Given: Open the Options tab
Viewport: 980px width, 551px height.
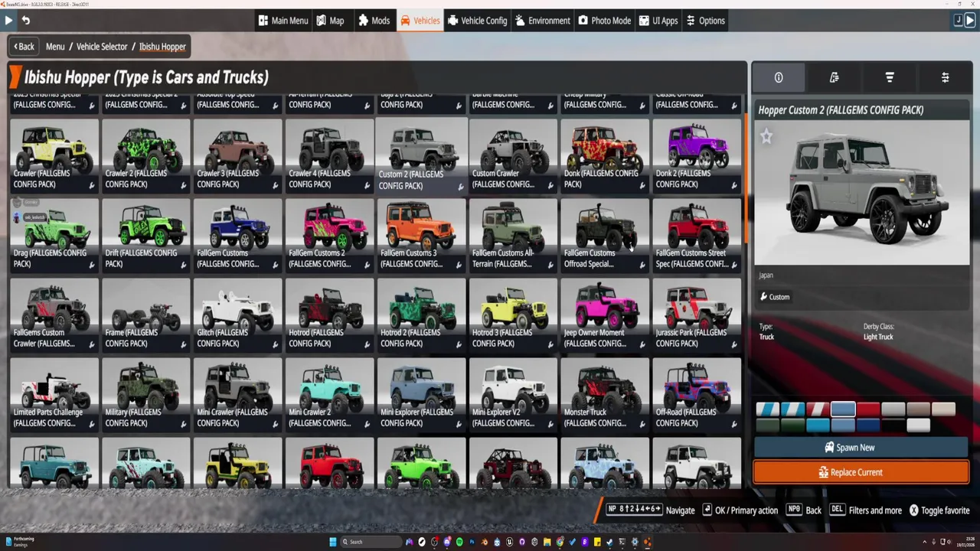Looking at the screenshot, I should (705, 21).
